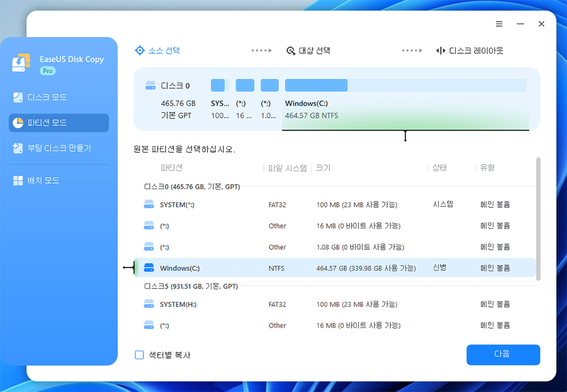This screenshot has width=567, height=392.
Task: Click 디스크5 (931.51 GB, 기본, GPT) group header
Action: pyautogui.click(x=191, y=287)
